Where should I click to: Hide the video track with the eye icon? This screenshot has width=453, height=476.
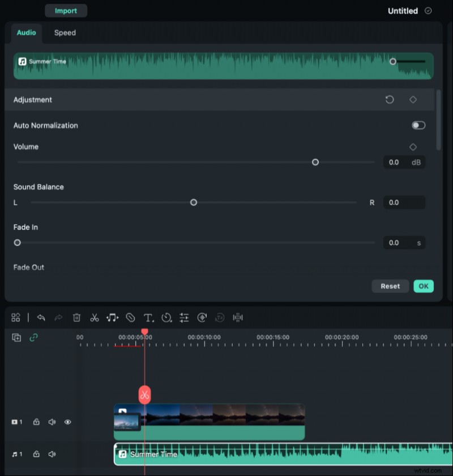point(67,422)
